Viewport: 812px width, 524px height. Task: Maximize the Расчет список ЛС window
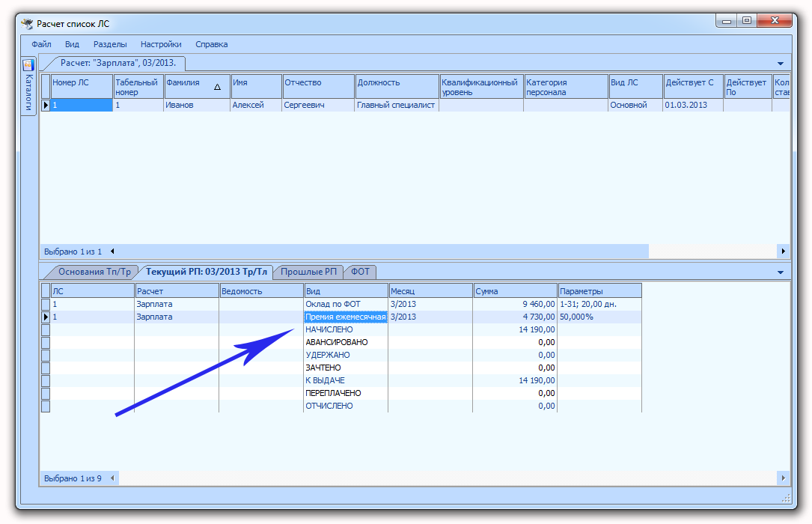tap(746, 21)
